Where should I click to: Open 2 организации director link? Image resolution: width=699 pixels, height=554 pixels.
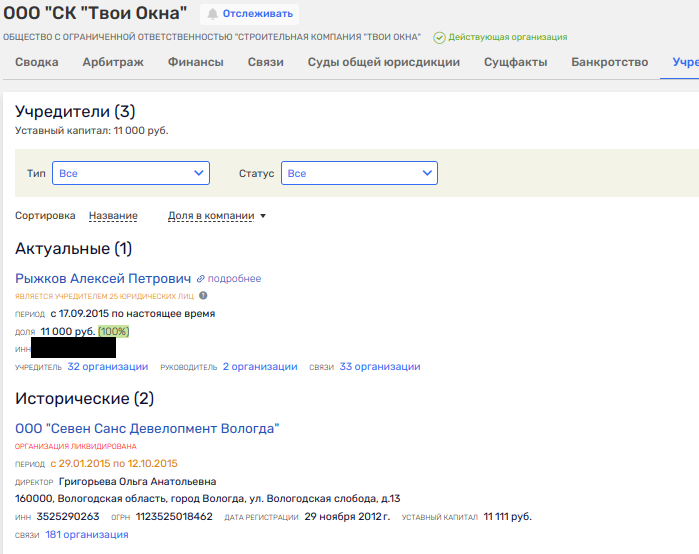(x=260, y=367)
